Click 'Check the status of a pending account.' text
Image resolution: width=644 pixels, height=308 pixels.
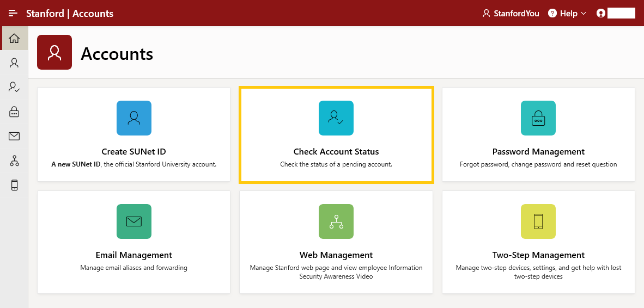336,164
